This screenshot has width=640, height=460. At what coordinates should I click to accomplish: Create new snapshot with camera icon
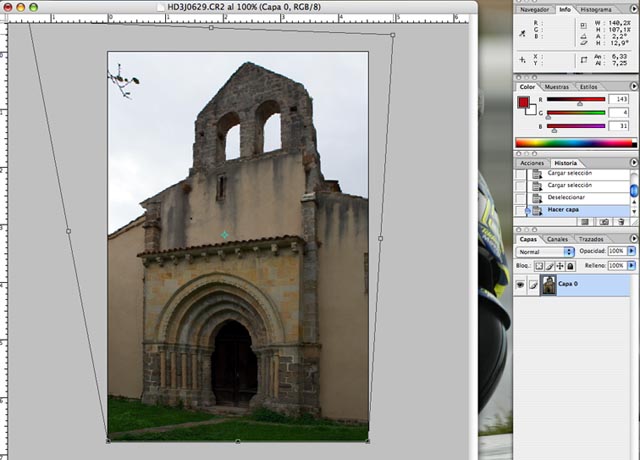(x=603, y=222)
